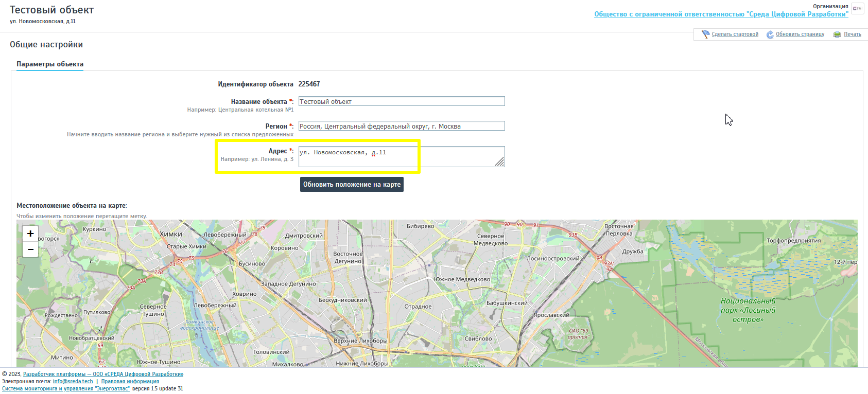Click the flag icon for setting start page

coord(705,34)
